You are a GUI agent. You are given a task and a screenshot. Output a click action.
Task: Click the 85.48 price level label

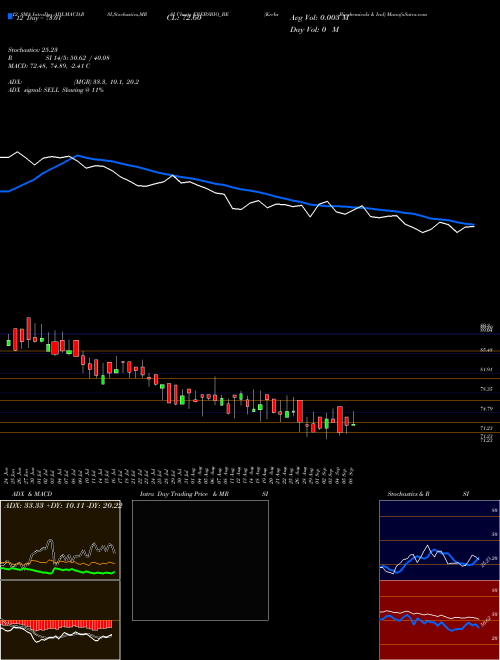[486, 350]
